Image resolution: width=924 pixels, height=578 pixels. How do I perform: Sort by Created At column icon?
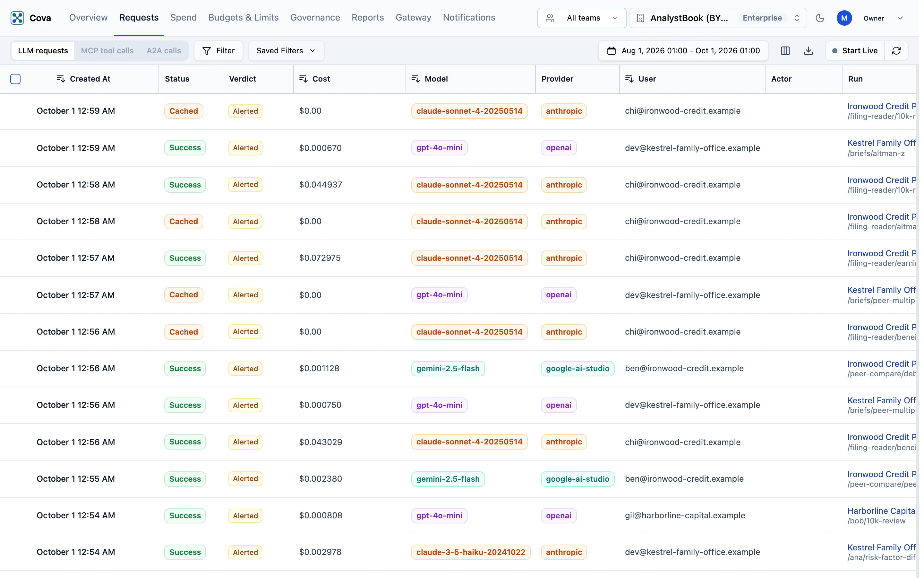click(61, 79)
